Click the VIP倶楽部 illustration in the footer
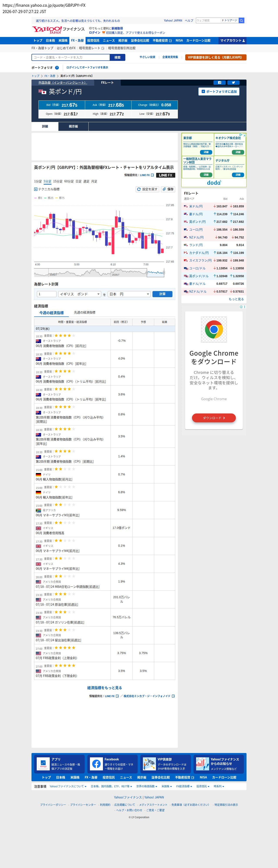 coord(149,764)
